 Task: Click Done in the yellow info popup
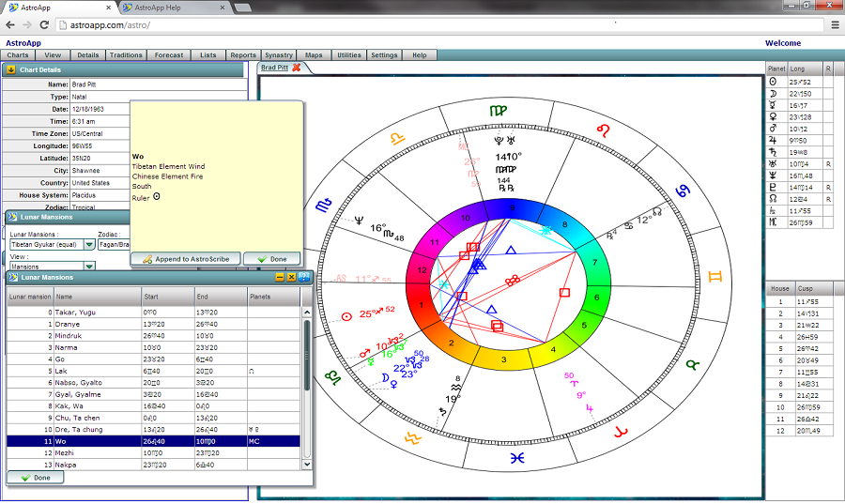[x=272, y=258]
